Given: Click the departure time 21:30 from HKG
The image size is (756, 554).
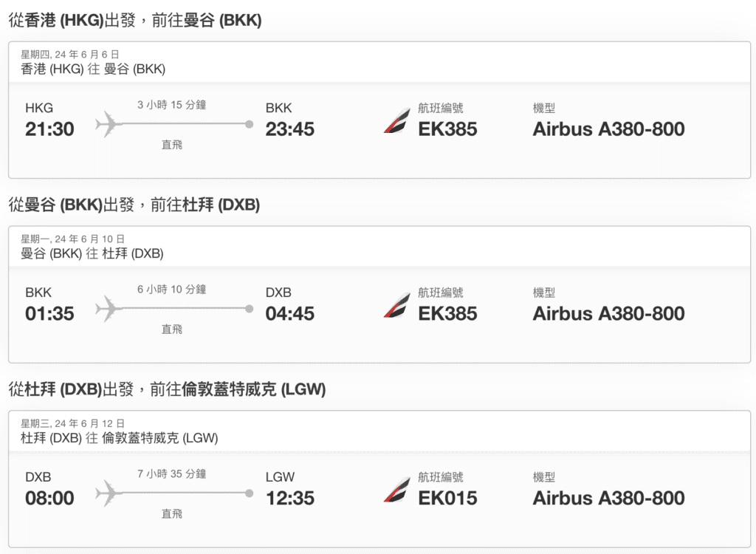Looking at the screenshot, I should (49, 129).
